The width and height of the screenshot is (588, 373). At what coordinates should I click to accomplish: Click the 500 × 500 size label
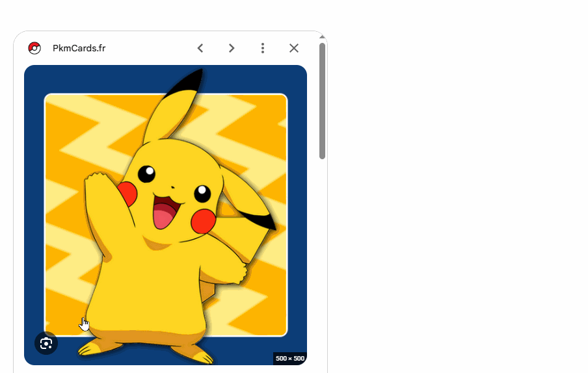(x=290, y=359)
